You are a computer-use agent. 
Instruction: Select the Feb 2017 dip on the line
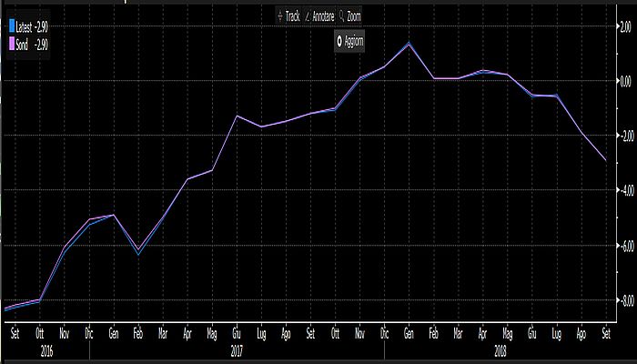coord(137,250)
